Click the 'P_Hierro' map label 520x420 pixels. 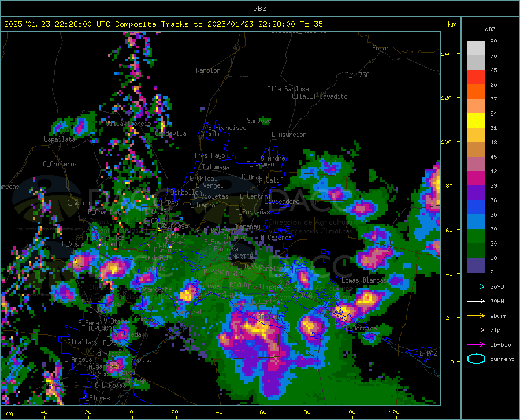point(201,205)
